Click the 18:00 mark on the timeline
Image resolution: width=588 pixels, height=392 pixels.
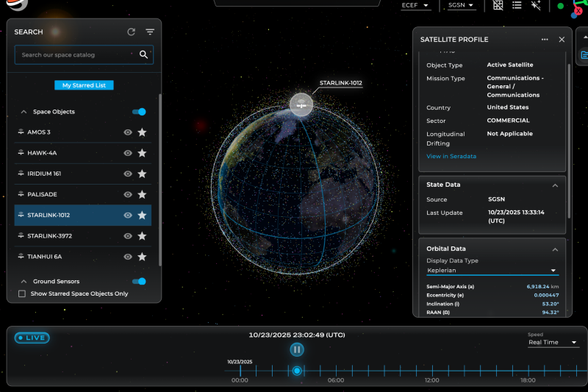[528, 371]
